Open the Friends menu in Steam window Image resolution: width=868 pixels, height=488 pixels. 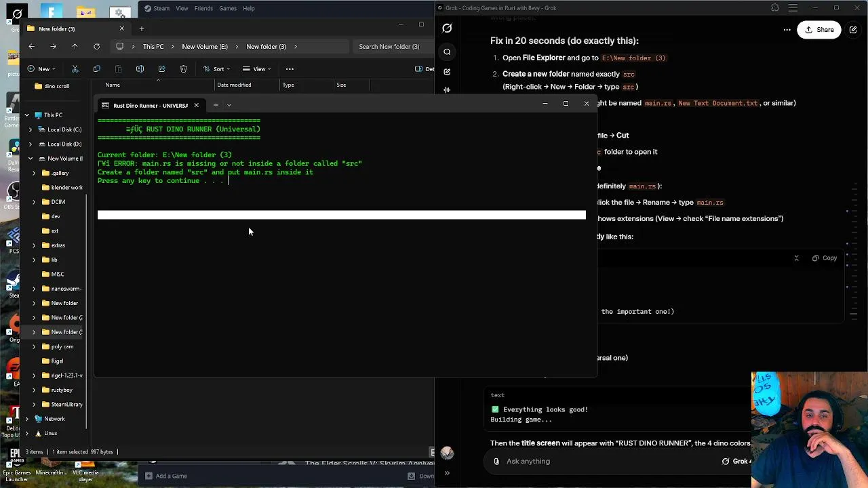coord(203,8)
